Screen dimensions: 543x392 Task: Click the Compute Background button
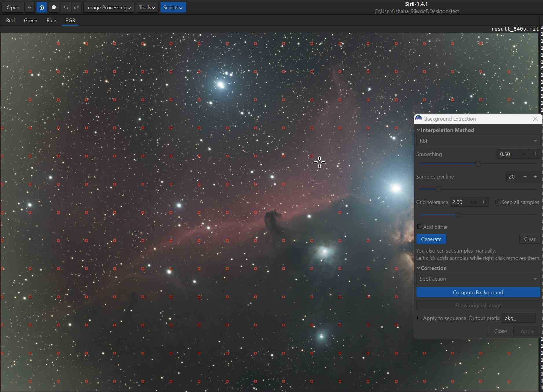[478, 292]
